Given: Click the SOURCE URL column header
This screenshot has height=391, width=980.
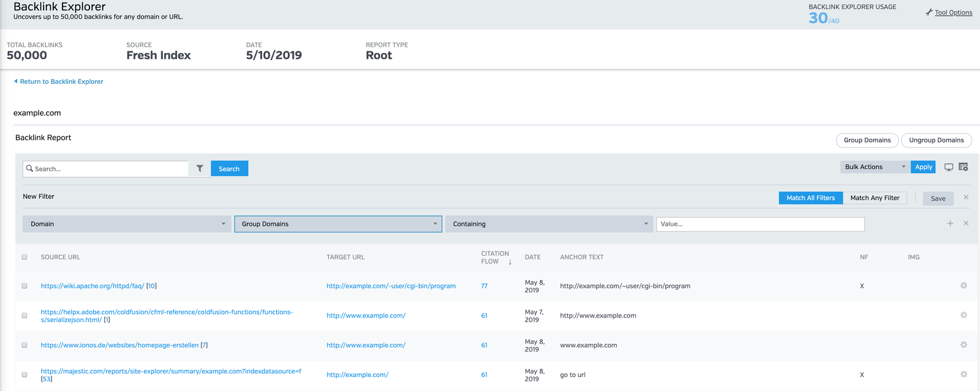Looking at the screenshot, I should coord(61,257).
